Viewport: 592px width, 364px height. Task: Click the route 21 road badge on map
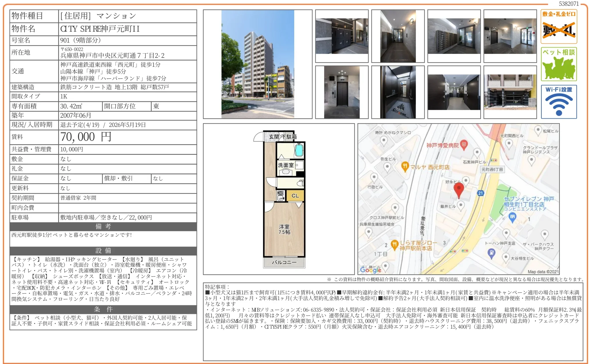480,193
